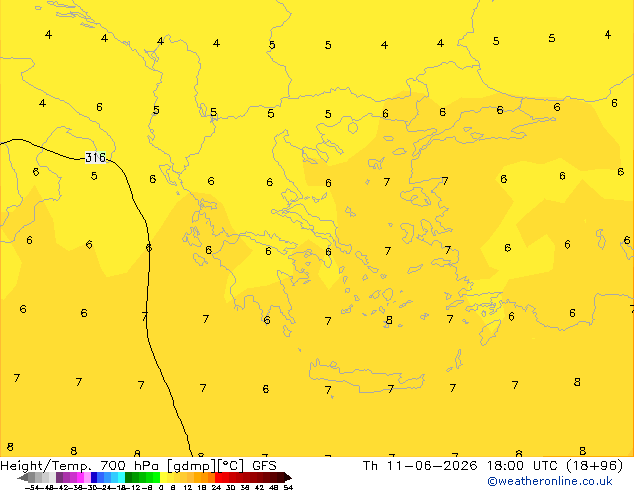Viewport: 634px width, 490px height.
Task: Click the GFS model label in the title
Action: (264, 466)
